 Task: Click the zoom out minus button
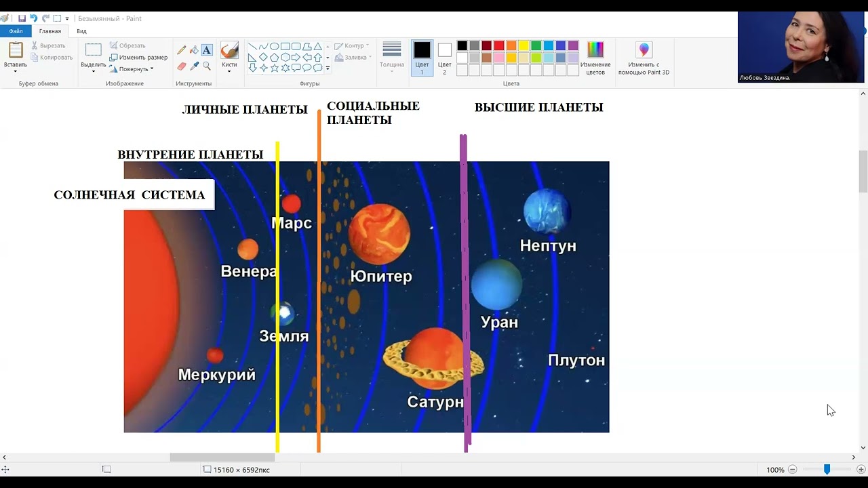(x=792, y=469)
